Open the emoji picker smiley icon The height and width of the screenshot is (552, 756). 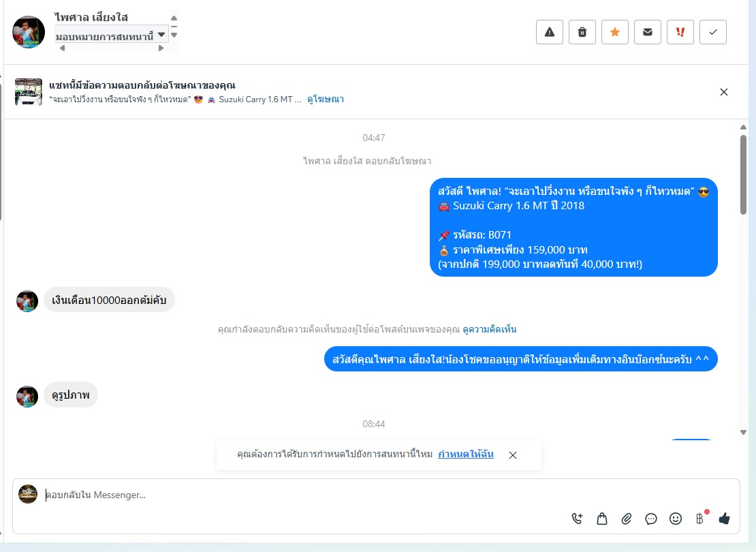pyautogui.click(x=676, y=519)
